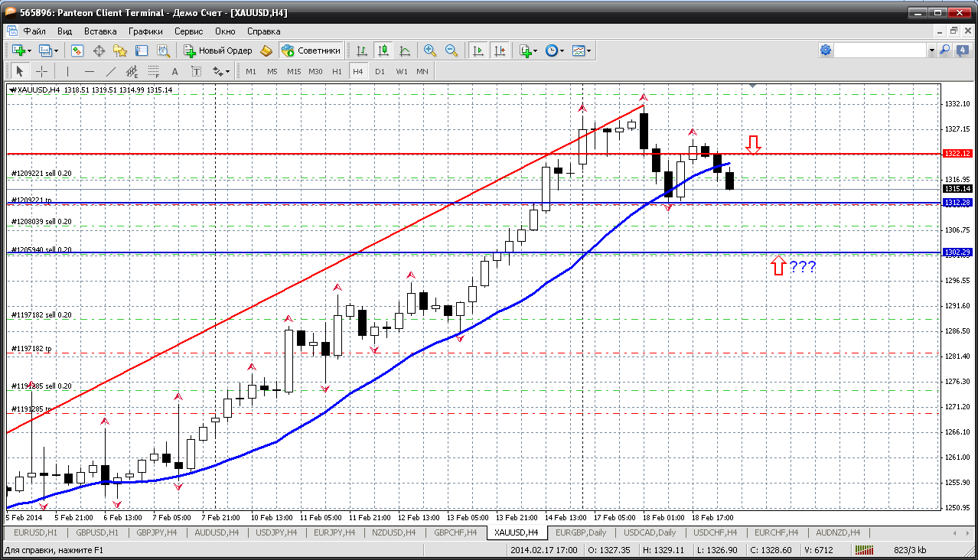This screenshot has height=560, width=978.
Task: Toggle the Советники expert advisors button
Action: pos(311,50)
